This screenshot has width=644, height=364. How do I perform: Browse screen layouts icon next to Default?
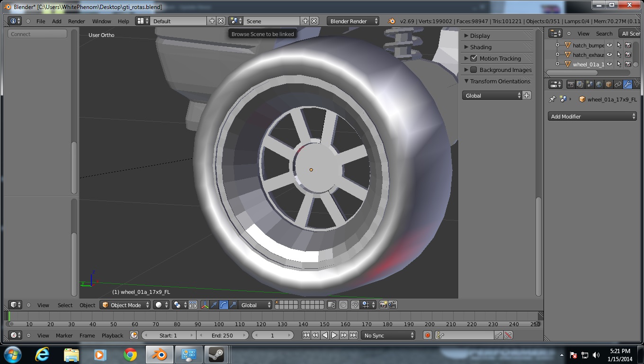143,21
